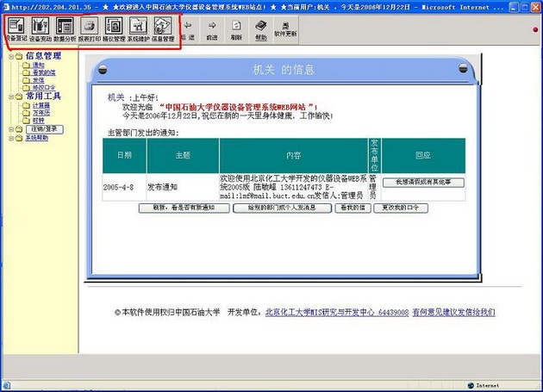This screenshot has width=543, height=392.
Task: Click the 看我的信 button
Action: tap(352, 208)
